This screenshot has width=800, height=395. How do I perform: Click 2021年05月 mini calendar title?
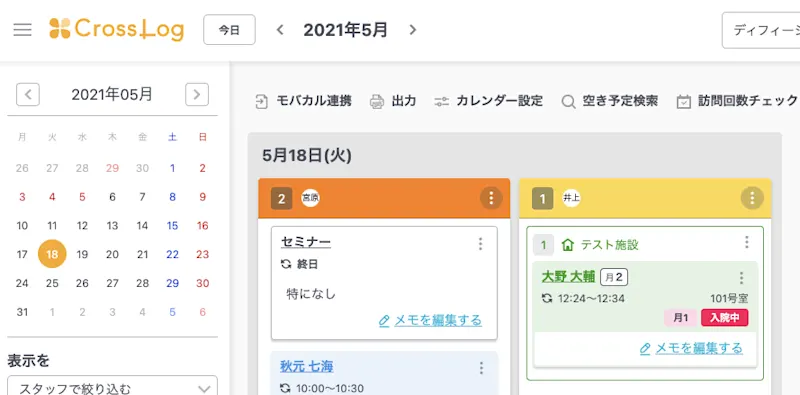[112, 94]
